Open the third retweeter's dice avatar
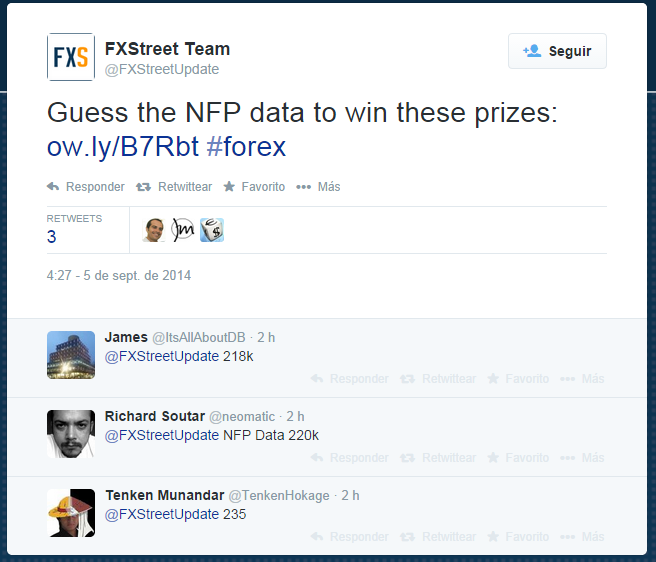Screen dimensions: 656x562 (211, 230)
